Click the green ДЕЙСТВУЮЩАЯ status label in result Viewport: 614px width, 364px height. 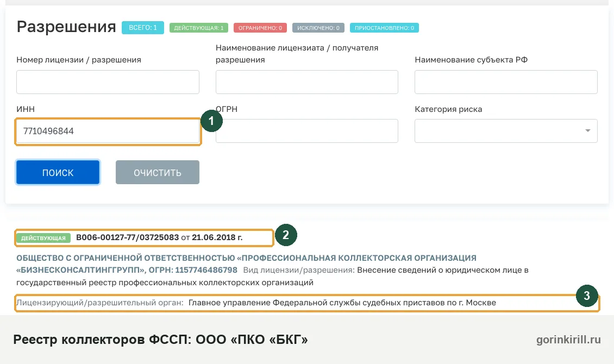(43, 238)
